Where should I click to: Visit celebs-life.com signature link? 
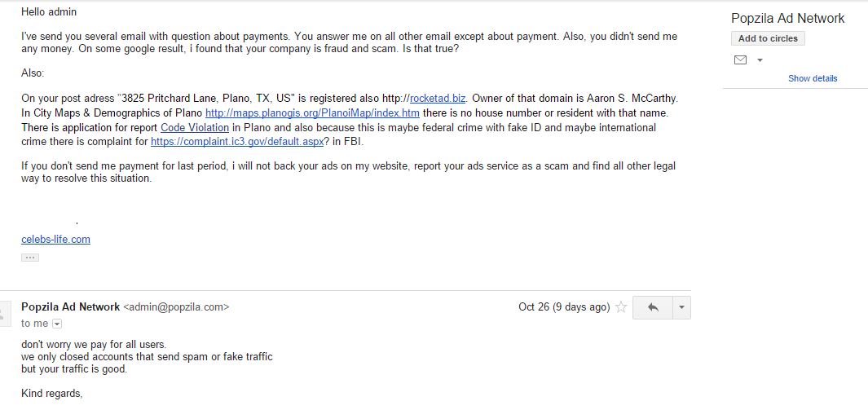tap(56, 239)
